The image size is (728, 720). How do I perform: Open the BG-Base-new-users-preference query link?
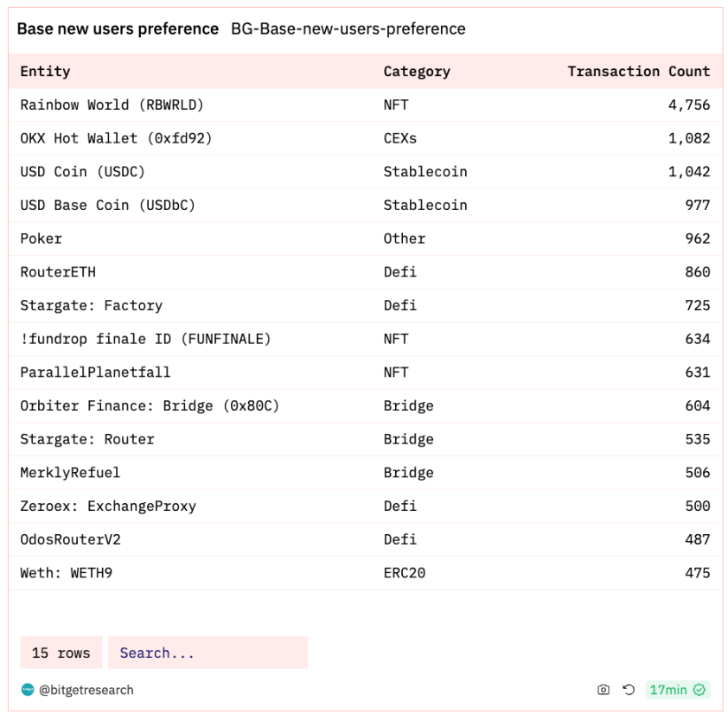(x=348, y=29)
